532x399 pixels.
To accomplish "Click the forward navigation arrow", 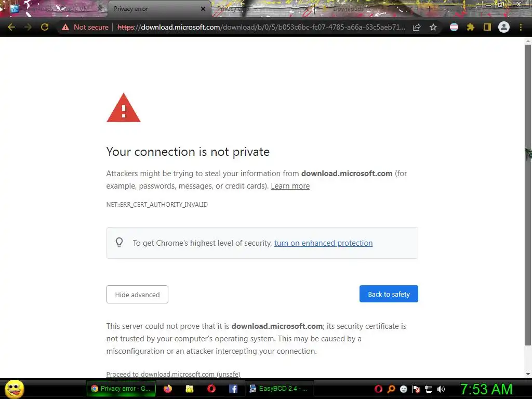I will click(28, 27).
